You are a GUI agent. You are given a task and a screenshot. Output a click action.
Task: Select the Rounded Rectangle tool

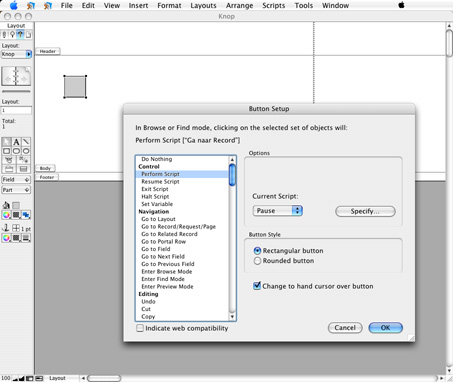point(16,151)
